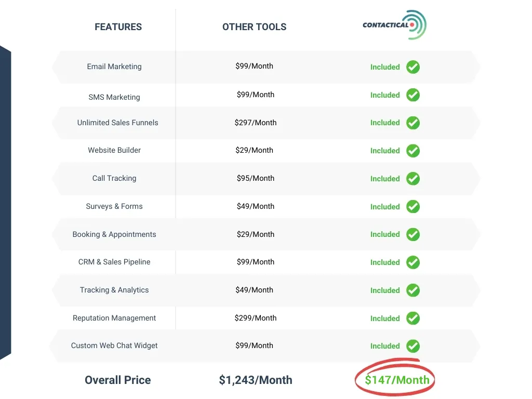532x399 pixels.
Task: Click the Contactical logo
Action: [394, 25]
